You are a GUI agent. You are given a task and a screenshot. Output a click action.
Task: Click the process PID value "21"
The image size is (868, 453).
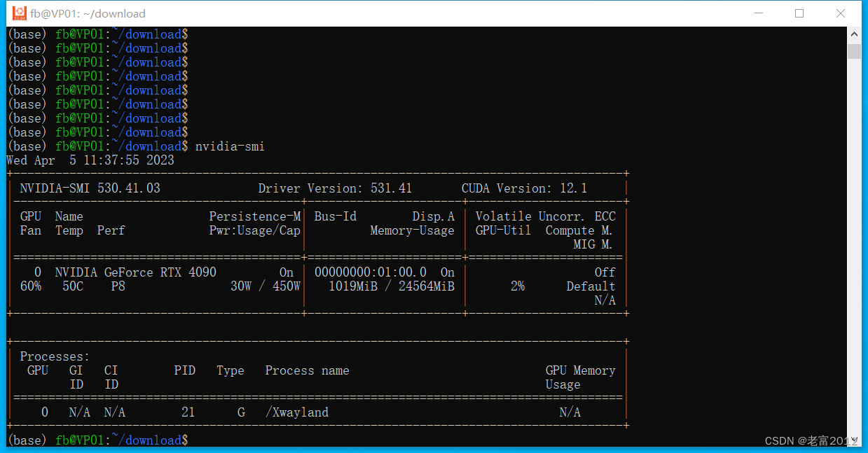pos(188,412)
